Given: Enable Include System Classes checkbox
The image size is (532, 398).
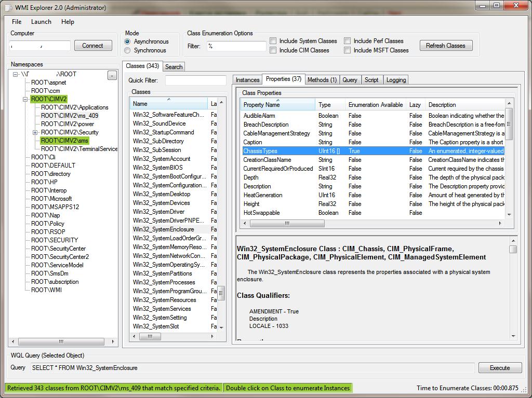Looking at the screenshot, I should (273, 41).
